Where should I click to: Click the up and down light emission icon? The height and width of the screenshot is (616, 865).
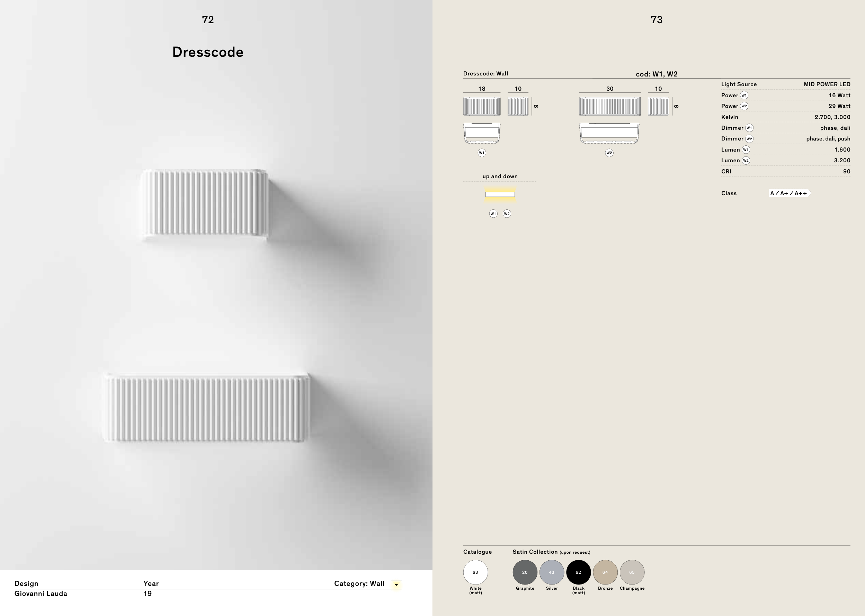[500, 194]
